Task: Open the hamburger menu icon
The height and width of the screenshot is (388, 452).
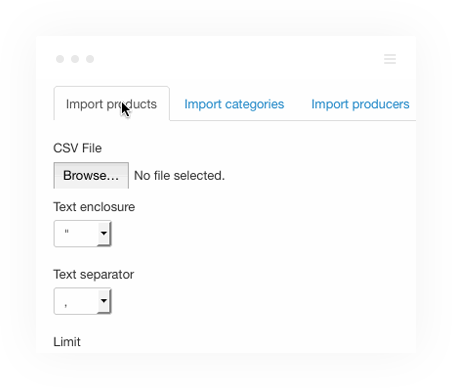Action: 390,59
